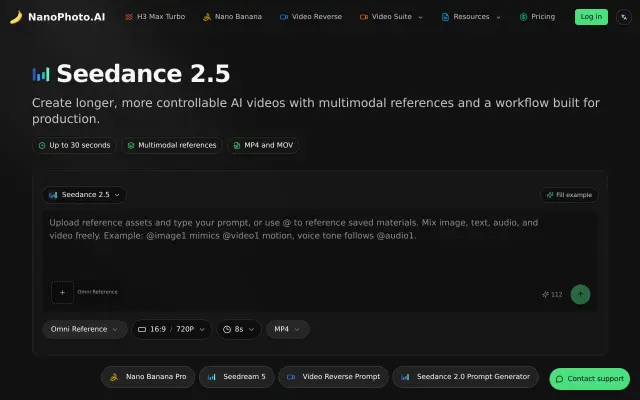
Task: Click the Contact support button
Action: 589,379
